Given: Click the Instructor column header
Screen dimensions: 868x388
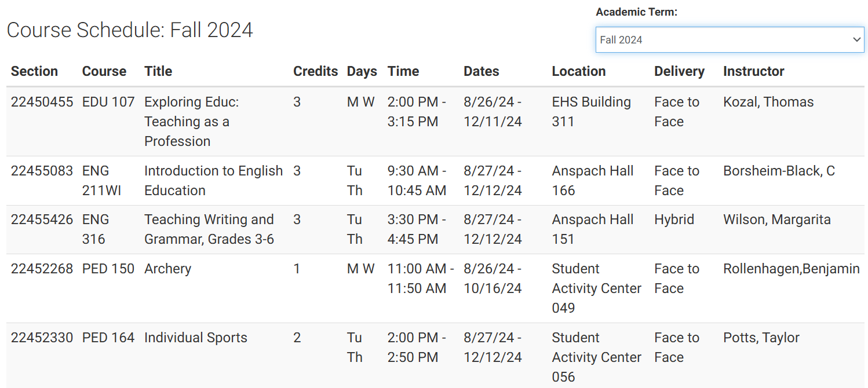Looking at the screenshot, I should point(753,71).
